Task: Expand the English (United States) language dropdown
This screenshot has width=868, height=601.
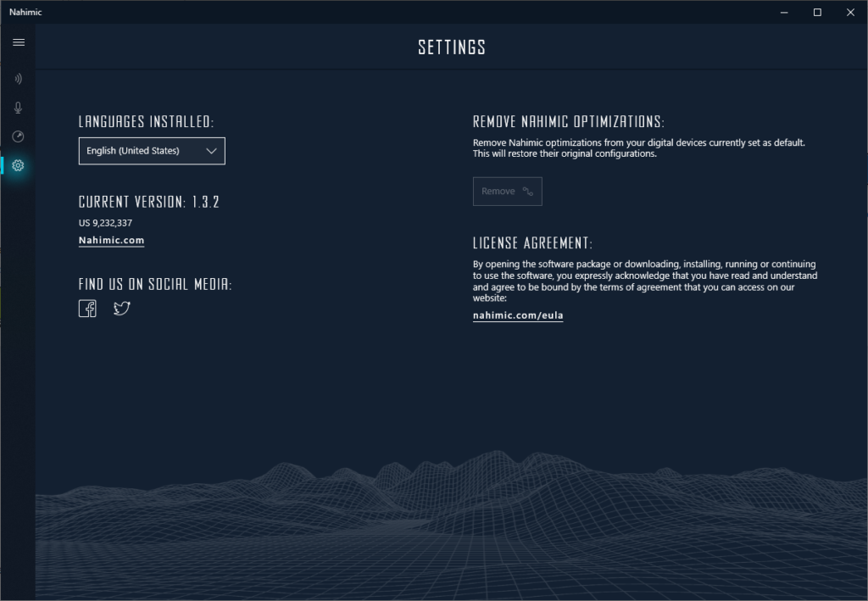Action: pyautogui.click(x=152, y=151)
